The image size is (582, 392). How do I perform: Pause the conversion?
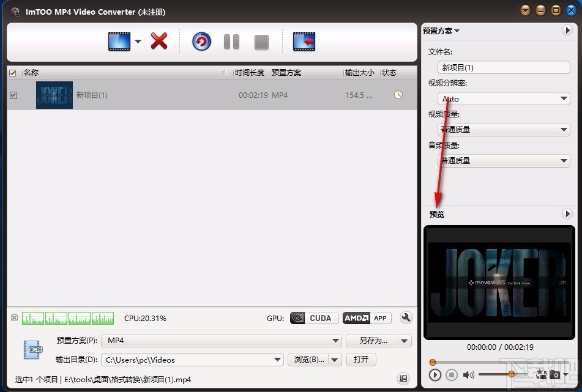coord(231,41)
